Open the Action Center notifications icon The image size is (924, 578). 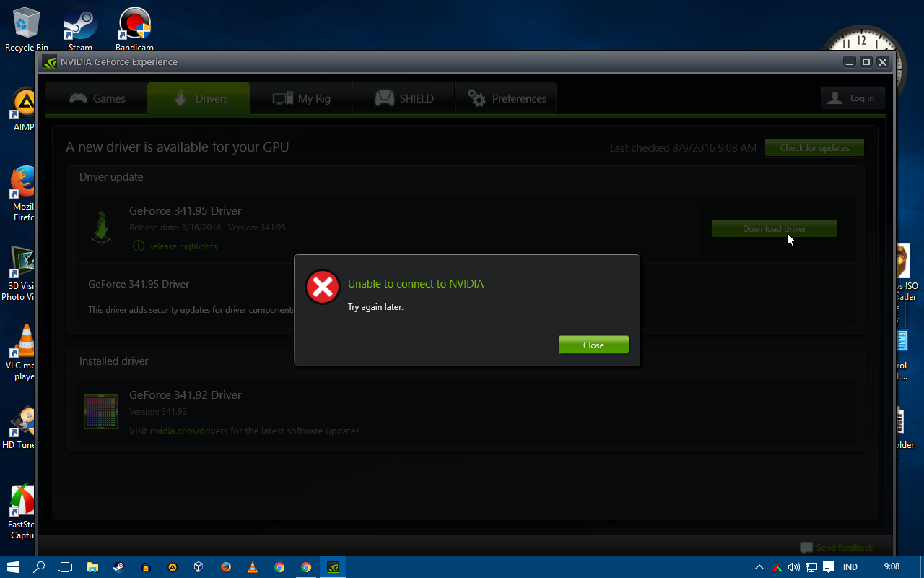tap(829, 567)
